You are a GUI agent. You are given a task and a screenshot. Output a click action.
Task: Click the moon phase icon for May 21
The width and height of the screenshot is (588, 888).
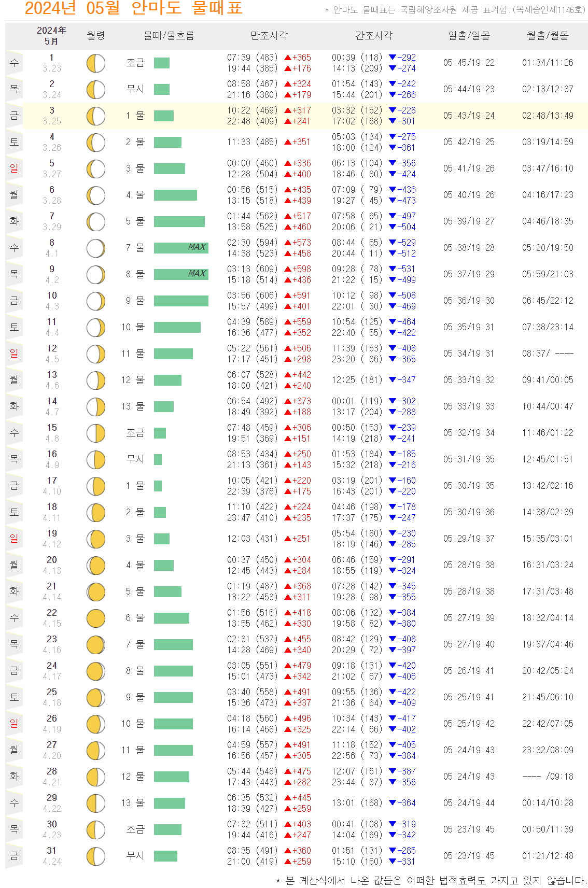pyautogui.click(x=96, y=592)
